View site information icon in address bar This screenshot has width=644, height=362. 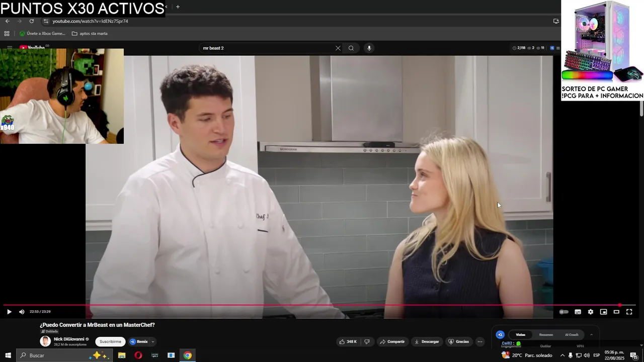coord(46,21)
